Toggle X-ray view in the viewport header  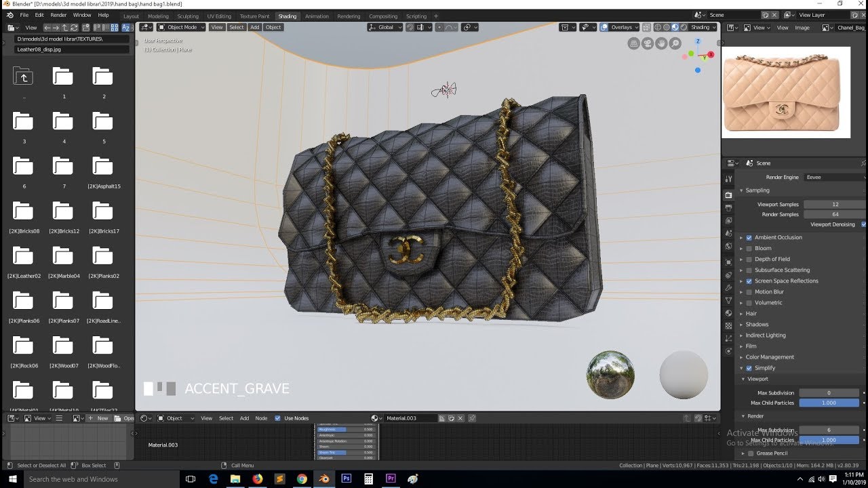[647, 27]
